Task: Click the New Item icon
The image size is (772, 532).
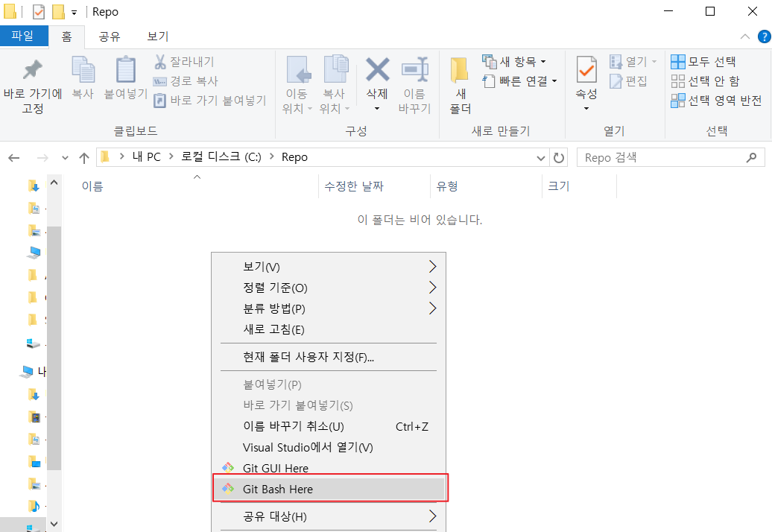Action: point(490,62)
